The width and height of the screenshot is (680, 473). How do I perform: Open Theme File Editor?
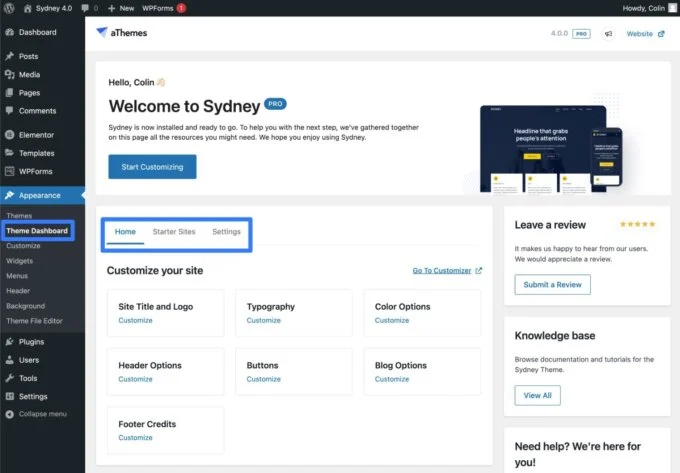[x=34, y=321]
